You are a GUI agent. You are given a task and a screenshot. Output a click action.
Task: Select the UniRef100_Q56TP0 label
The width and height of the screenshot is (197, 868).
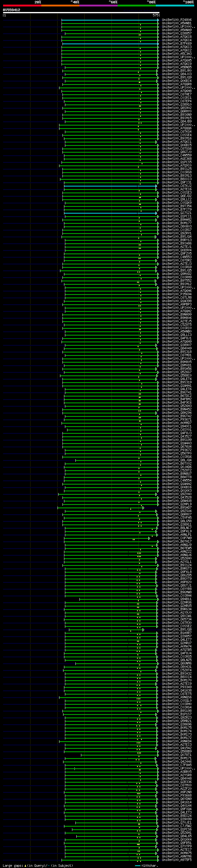(177, 454)
